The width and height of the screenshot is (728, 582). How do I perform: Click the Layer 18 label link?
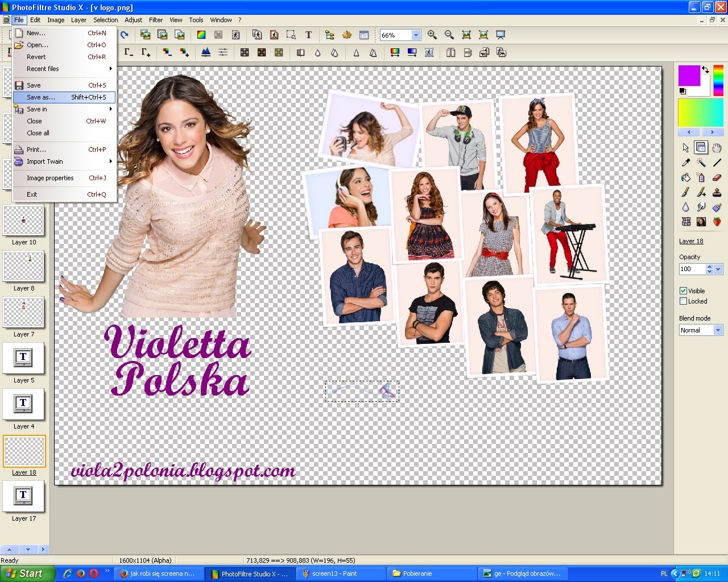click(x=691, y=241)
